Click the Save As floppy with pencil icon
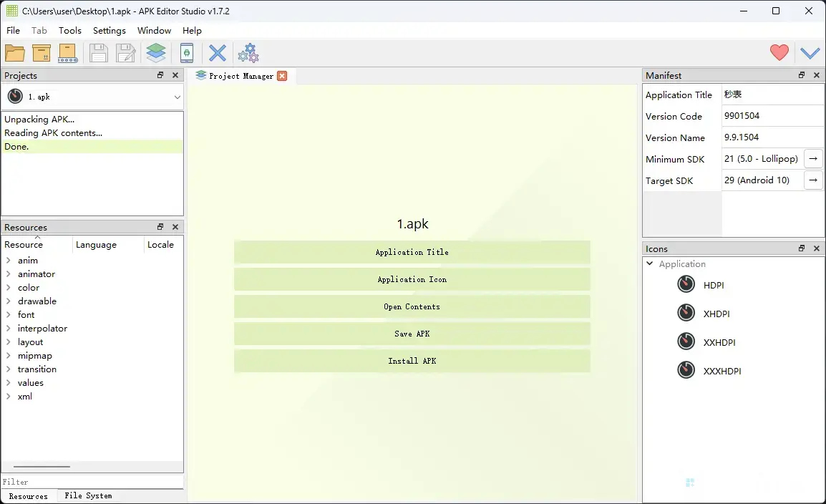Viewport: 826px width, 504px height. (125, 53)
